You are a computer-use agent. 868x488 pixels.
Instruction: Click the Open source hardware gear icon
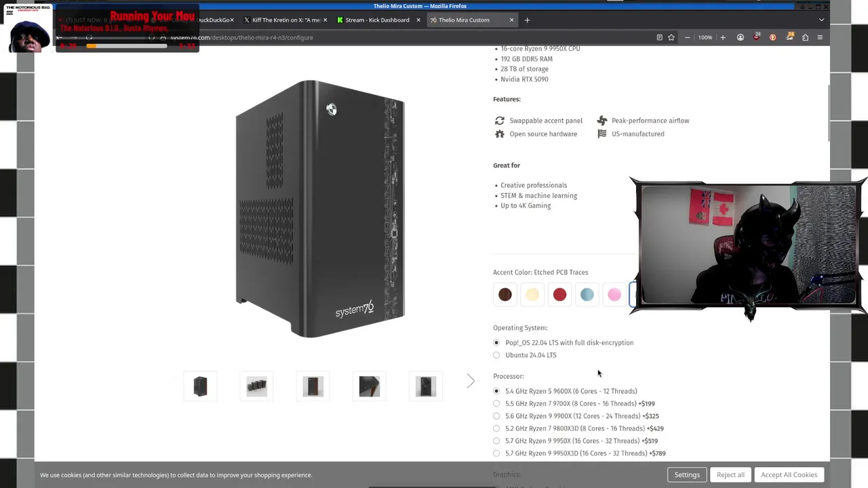pyautogui.click(x=500, y=134)
